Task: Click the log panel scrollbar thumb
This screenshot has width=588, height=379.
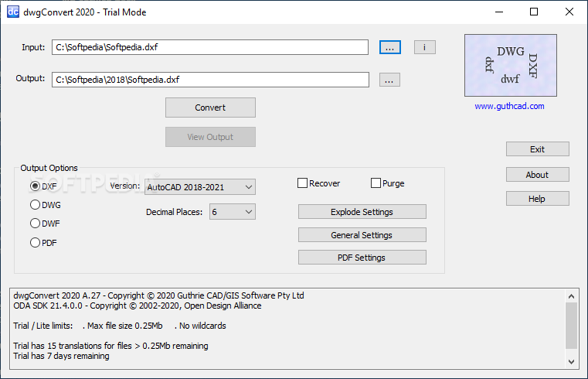Action: (571, 326)
